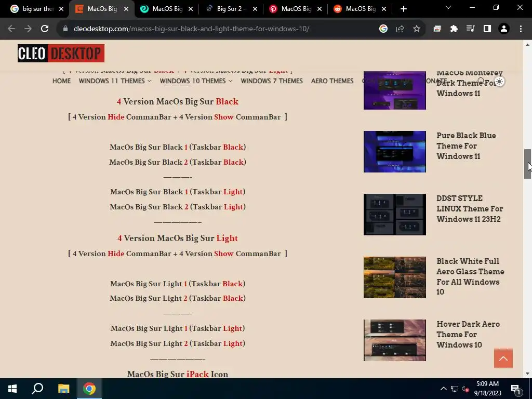Image resolution: width=532 pixels, height=399 pixels.
Task: Open the Windows Start button
Action: click(12, 389)
